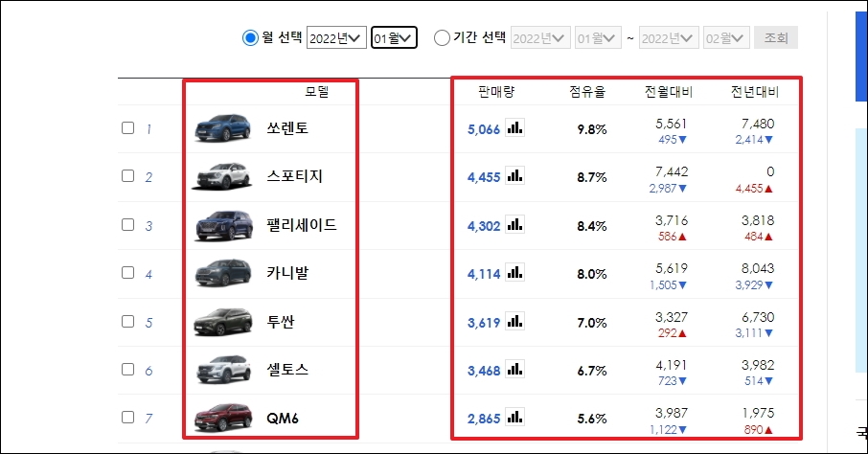This screenshot has width=868, height=454.
Task: Click the 전년대비 column header
Action: coord(755,91)
